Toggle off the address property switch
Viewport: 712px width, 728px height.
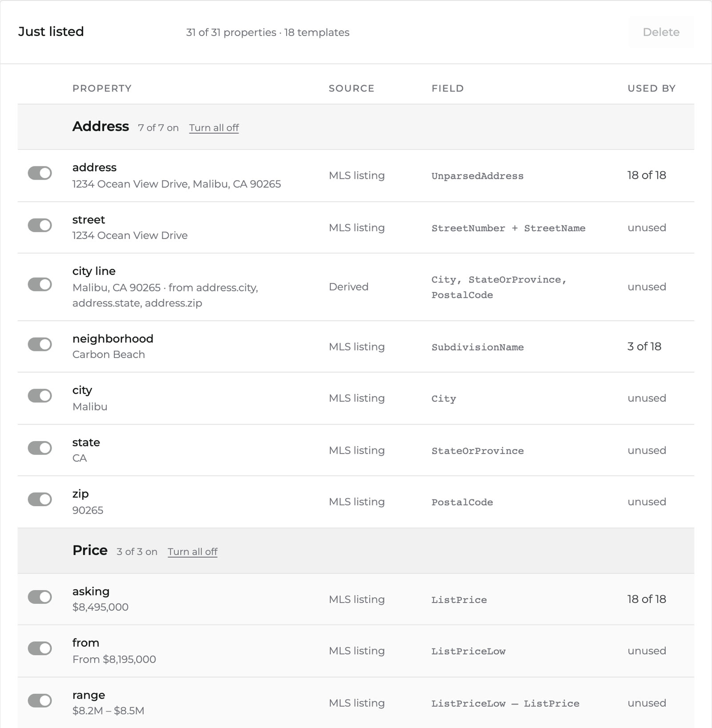tap(40, 173)
